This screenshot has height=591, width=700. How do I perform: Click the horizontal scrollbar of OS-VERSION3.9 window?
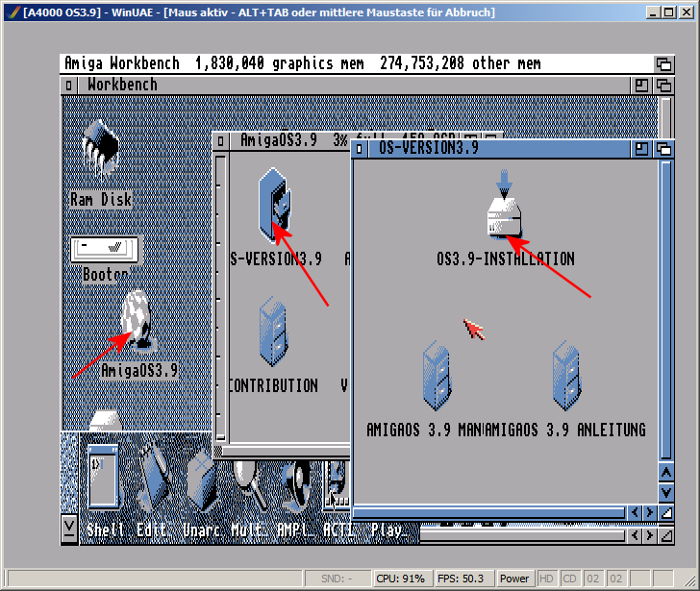489,512
